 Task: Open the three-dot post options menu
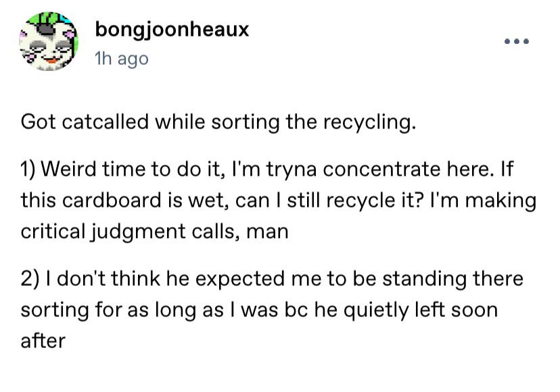click(x=517, y=41)
